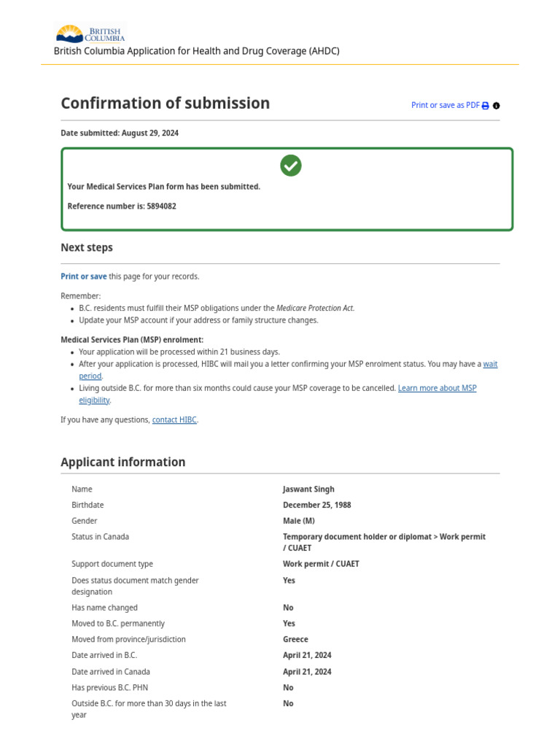Click the British Columbia logo

point(90,34)
